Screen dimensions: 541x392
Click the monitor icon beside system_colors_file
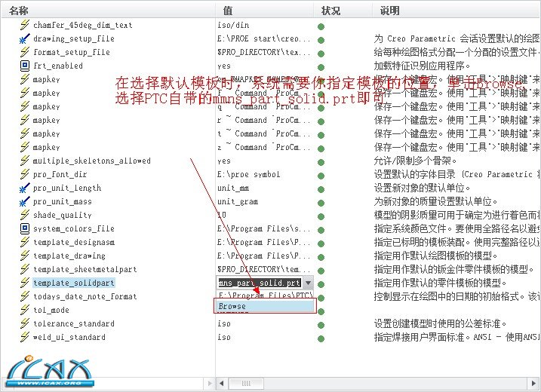pyautogui.click(x=24, y=228)
